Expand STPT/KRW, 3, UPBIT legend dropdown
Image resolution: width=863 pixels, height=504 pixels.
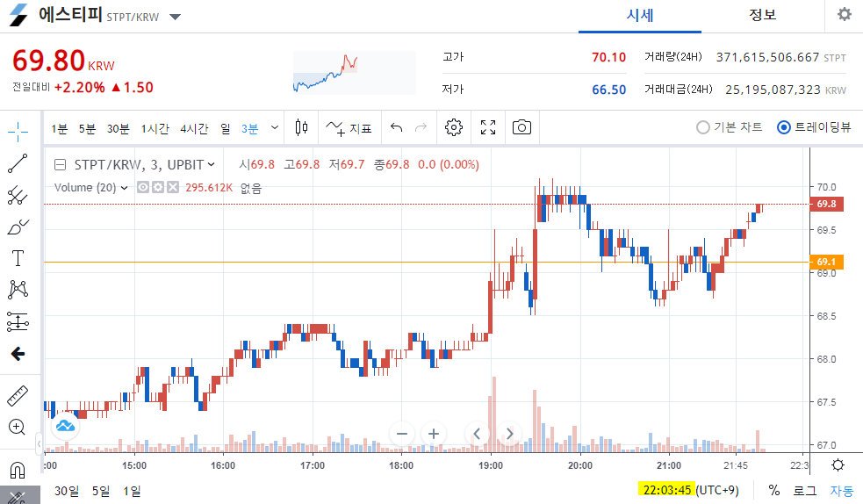click(x=212, y=164)
